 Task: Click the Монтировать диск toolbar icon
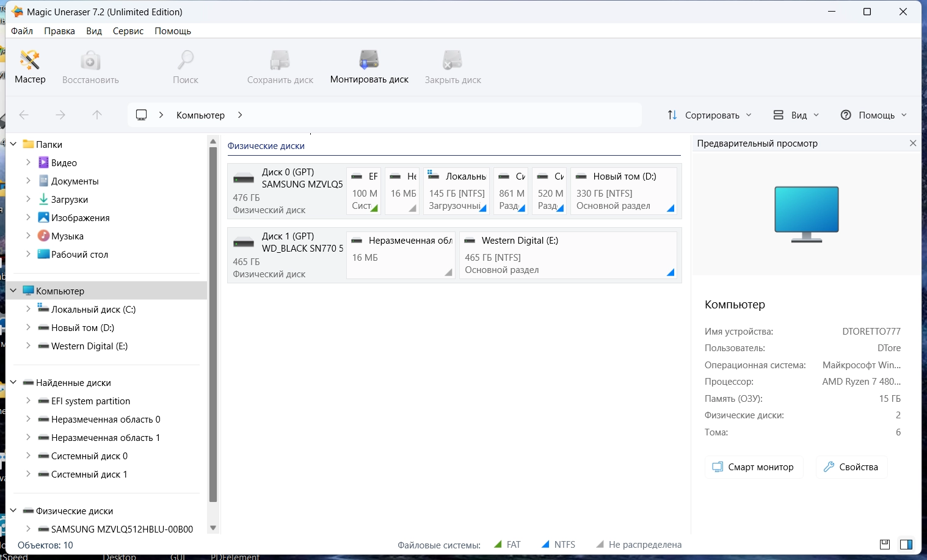(369, 60)
